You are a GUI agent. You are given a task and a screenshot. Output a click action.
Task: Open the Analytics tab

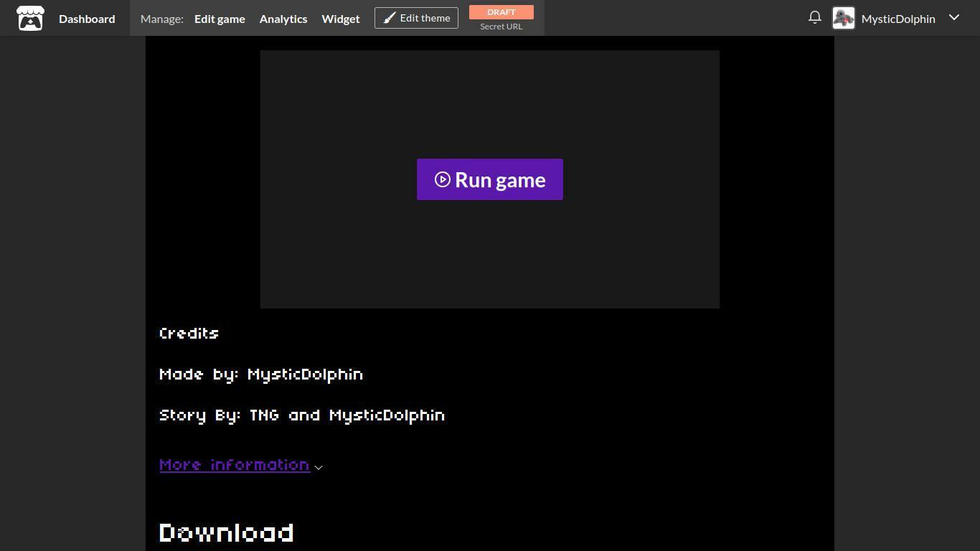coord(283,19)
